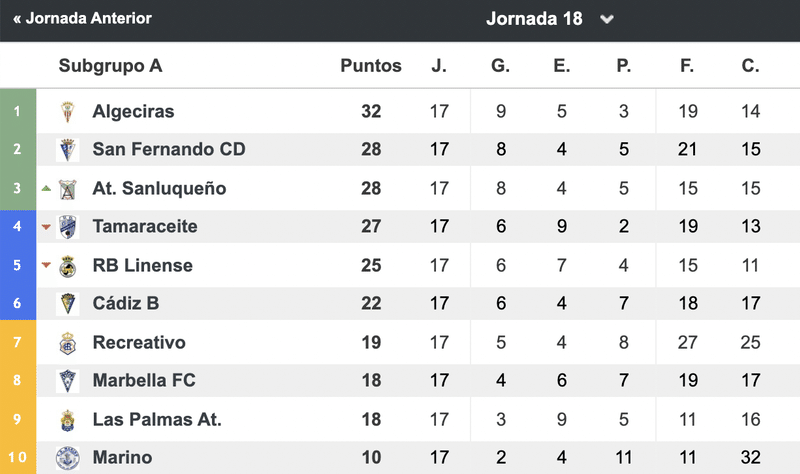Select the Puntos column header

point(371,66)
